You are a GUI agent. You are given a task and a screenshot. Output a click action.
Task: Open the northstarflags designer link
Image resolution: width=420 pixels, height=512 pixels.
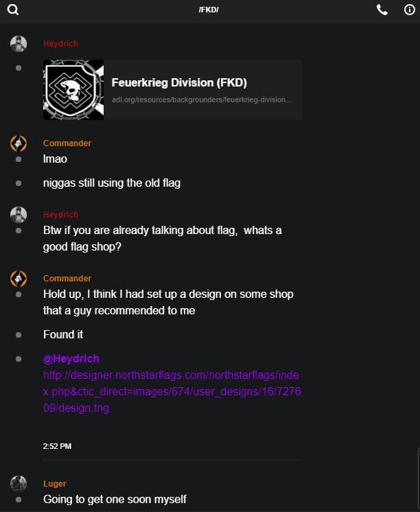[172, 392]
